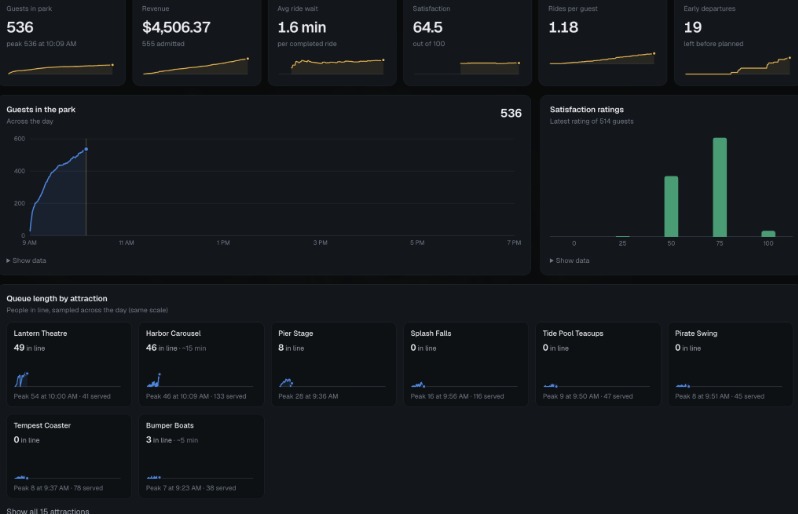Open the Pirate Swing attraction card
798x514 pixels.
(x=730, y=364)
